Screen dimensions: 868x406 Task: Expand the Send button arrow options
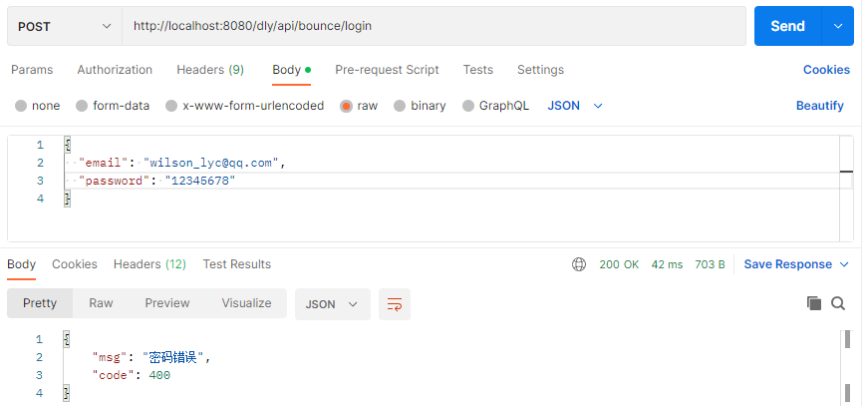[838, 26]
